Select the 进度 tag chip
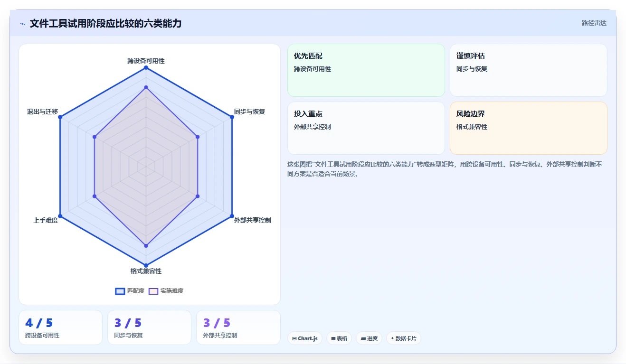This screenshot has height=364, width=626. click(369, 338)
